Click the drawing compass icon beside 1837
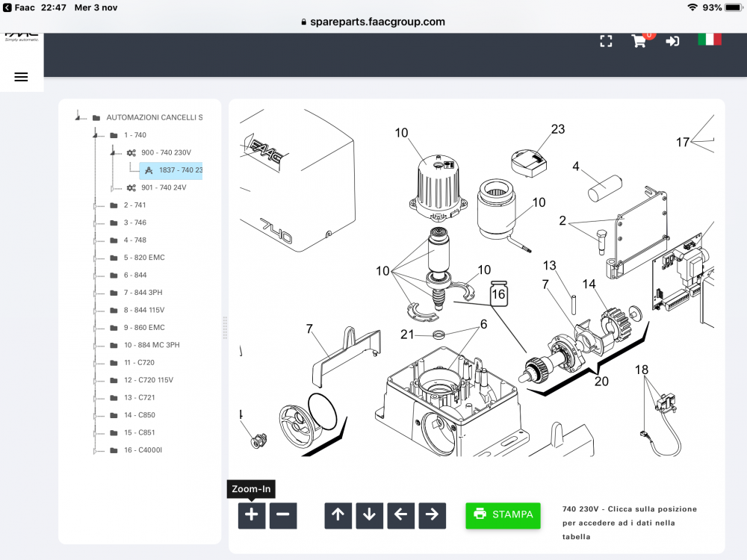 coord(149,170)
